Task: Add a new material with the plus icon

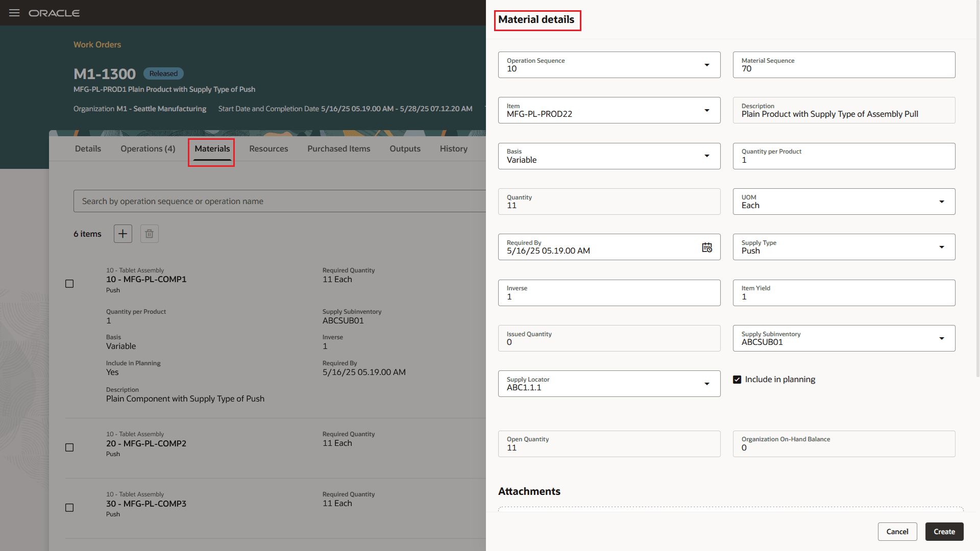Action: (122, 234)
